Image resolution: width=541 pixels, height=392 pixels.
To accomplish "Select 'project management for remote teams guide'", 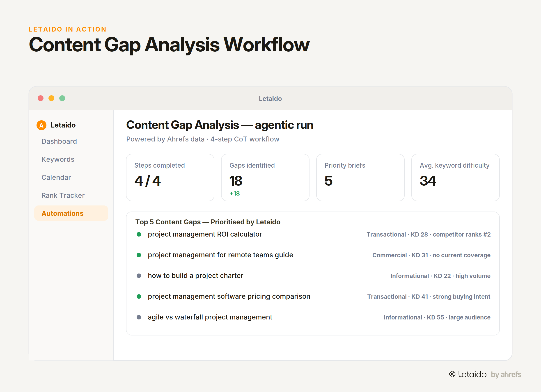I will pyautogui.click(x=220, y=255).
